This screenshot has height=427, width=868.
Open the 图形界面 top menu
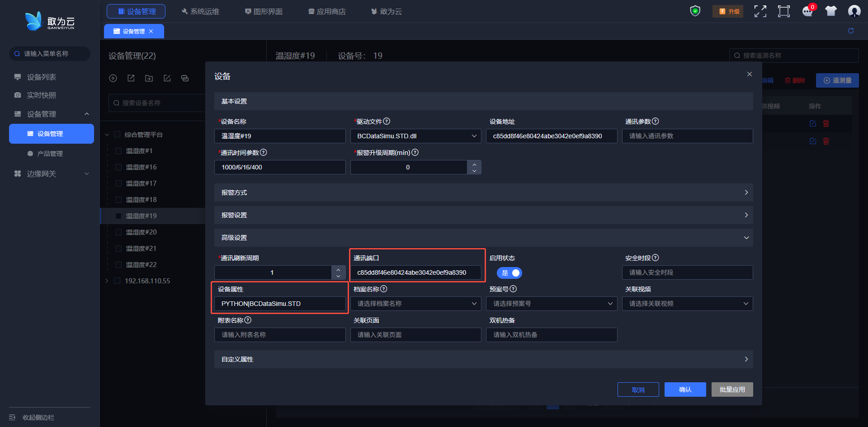[264, 11]
